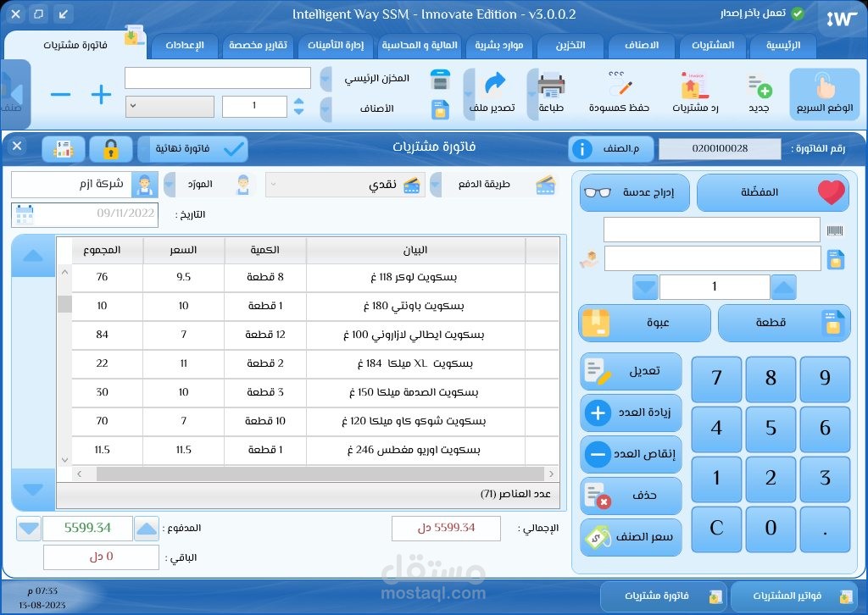Click the table vertical scrollbar thumb
Image resolution: width=868 pixels, height=615 pixels.
64,304
